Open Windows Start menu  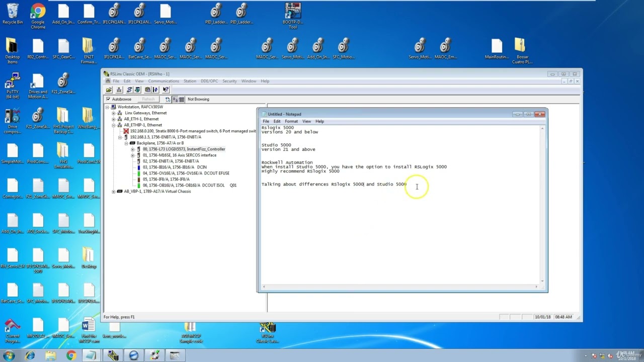coord(9,355)
